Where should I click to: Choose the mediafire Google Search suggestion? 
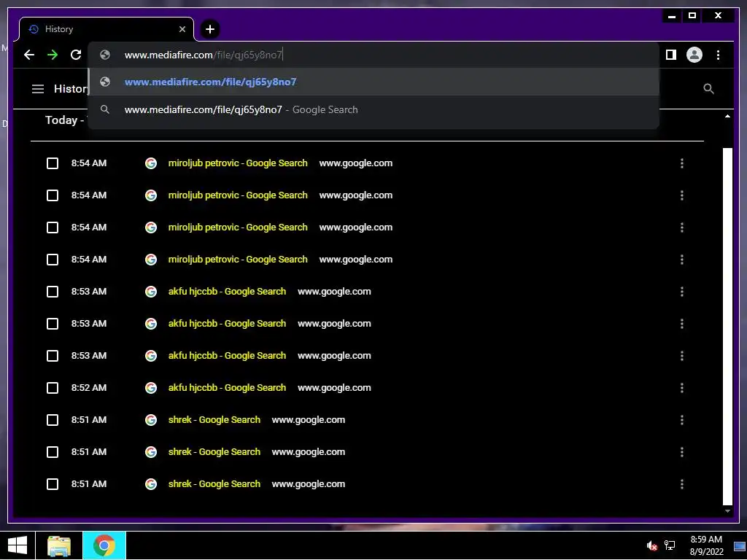[x=374, y=109]
